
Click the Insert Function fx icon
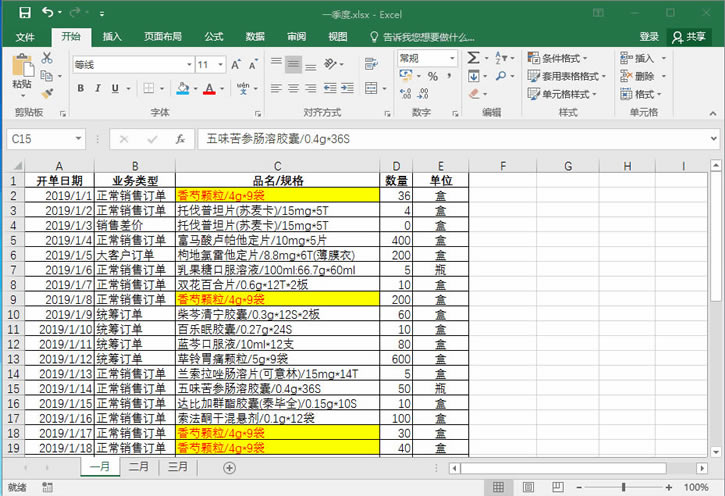pyautogui.click(x=180, y=139)
